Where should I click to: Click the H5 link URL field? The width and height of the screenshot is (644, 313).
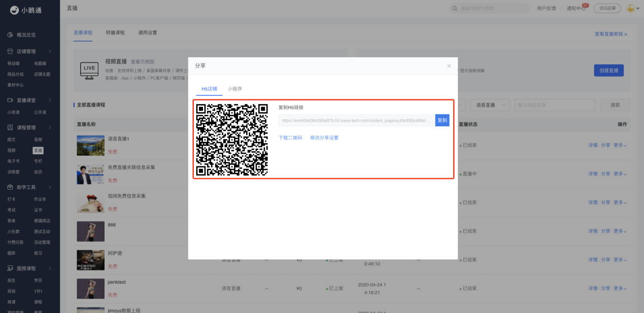(x=357, y=120)
